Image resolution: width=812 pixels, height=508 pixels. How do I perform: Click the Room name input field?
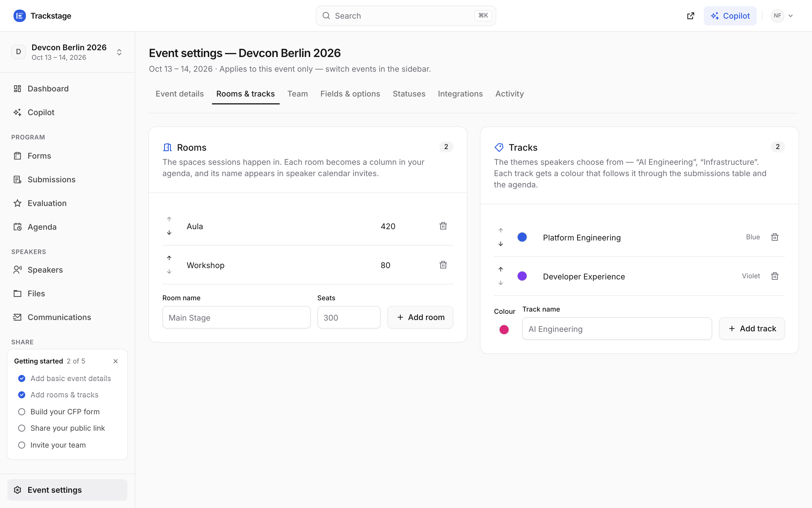point(236,317)
